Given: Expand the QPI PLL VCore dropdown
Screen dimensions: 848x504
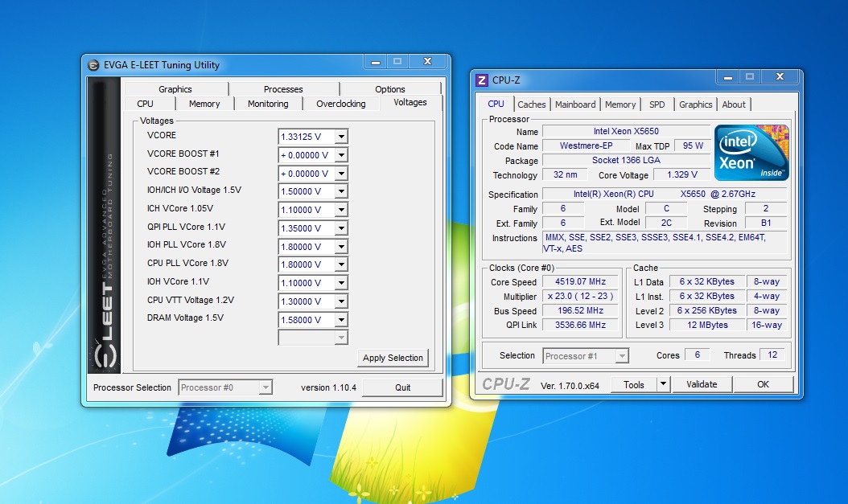Looking at the screenshot, I should click(x=340, y=228).
